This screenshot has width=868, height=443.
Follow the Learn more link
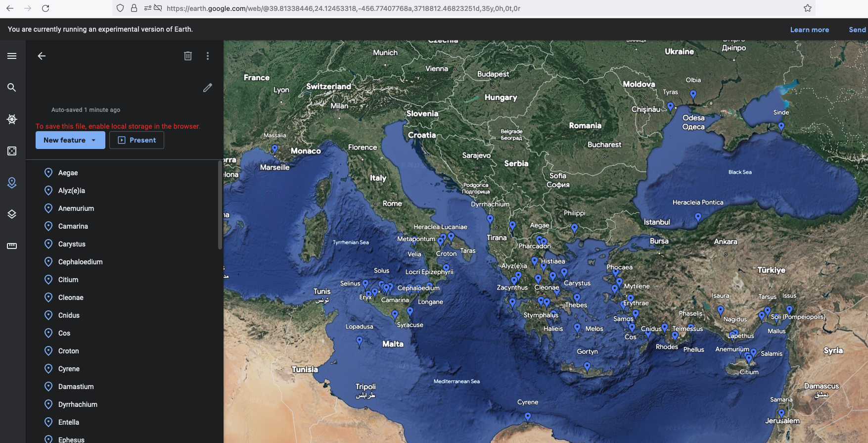[x=809, y=30]
